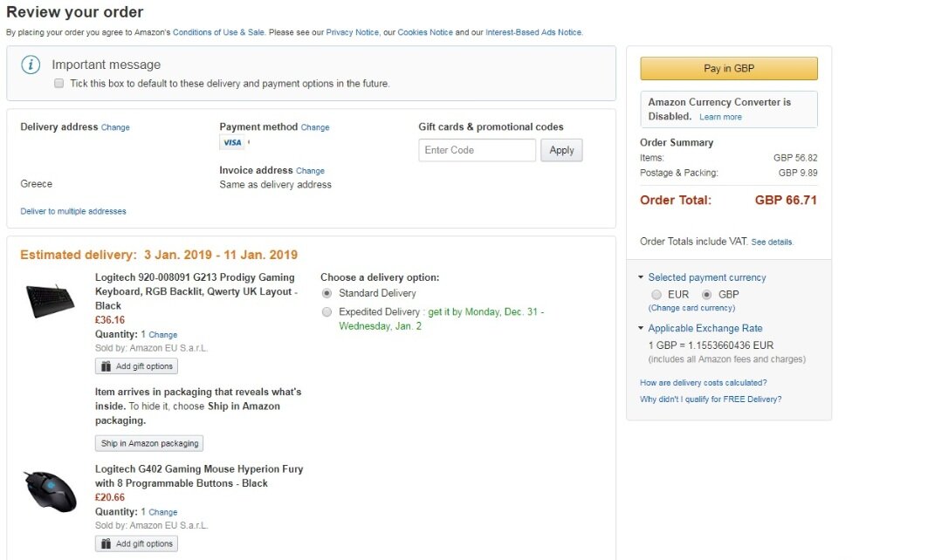Viewport: 928px width, 560px height.
Task: Open the Privacy Notice link
Action: 352,32
